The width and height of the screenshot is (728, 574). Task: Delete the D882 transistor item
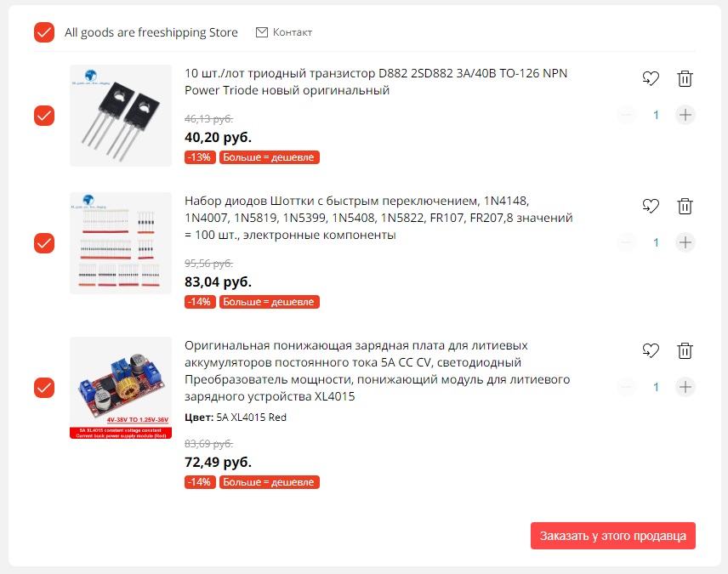(685, 79)
